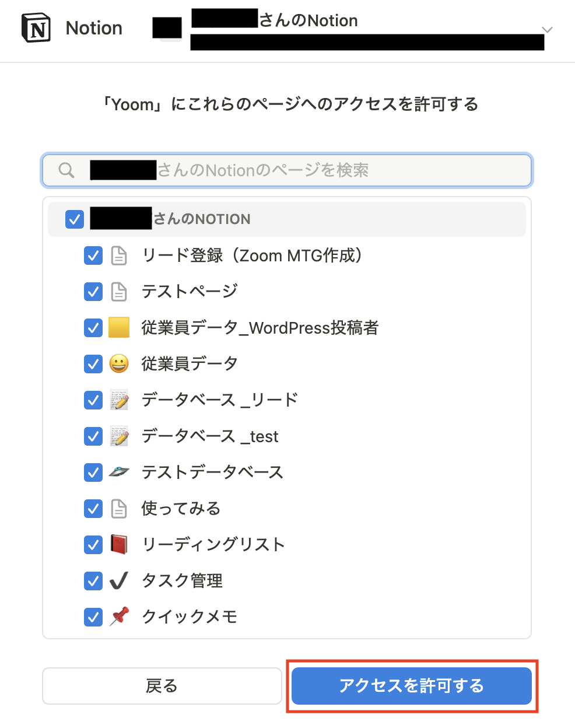Uncheck the 使ってみる page checkbox
Screen dimensions: 575x728
click(93, 508)
